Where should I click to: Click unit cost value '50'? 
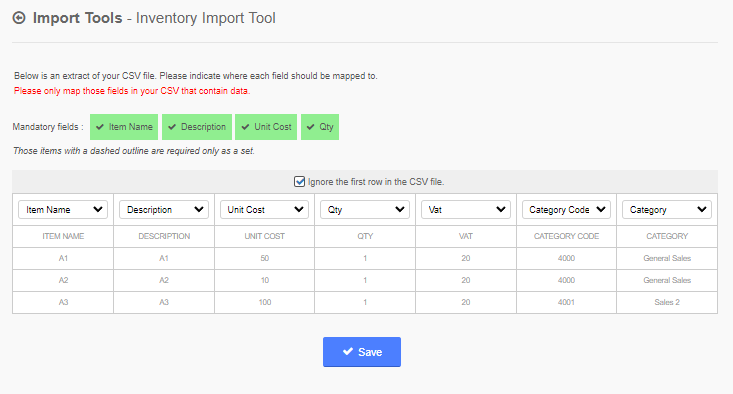(265, 258)
